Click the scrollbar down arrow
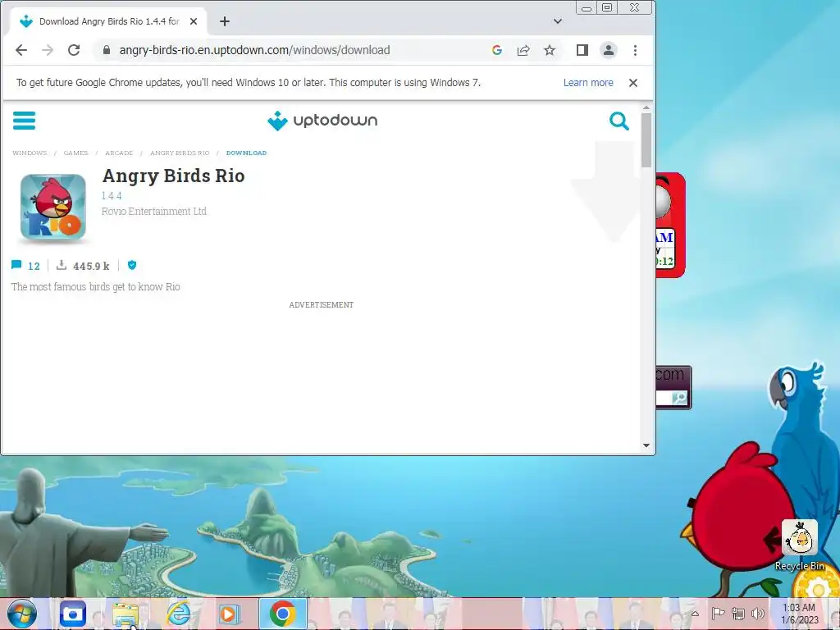The height and width of the screenshot is (630, 840). click(646, 445)
